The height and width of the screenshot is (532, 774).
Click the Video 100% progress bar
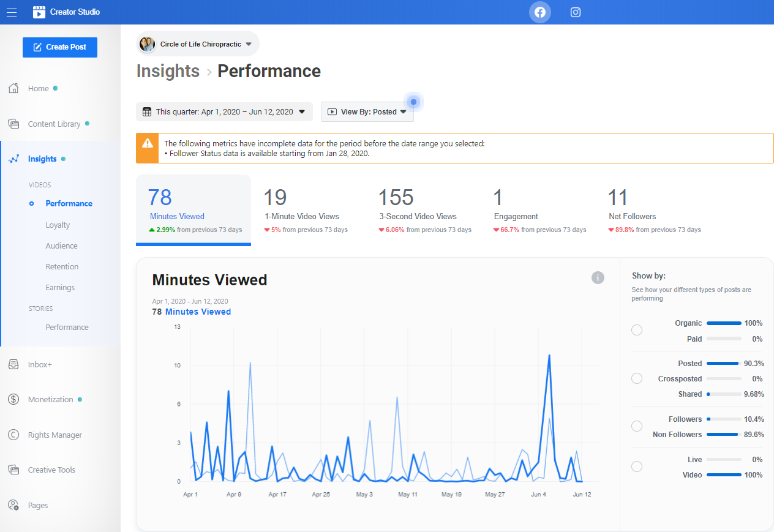click(724, 475)
